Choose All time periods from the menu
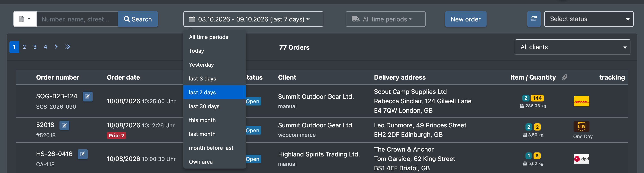644x173 pixels. [214, 37]
